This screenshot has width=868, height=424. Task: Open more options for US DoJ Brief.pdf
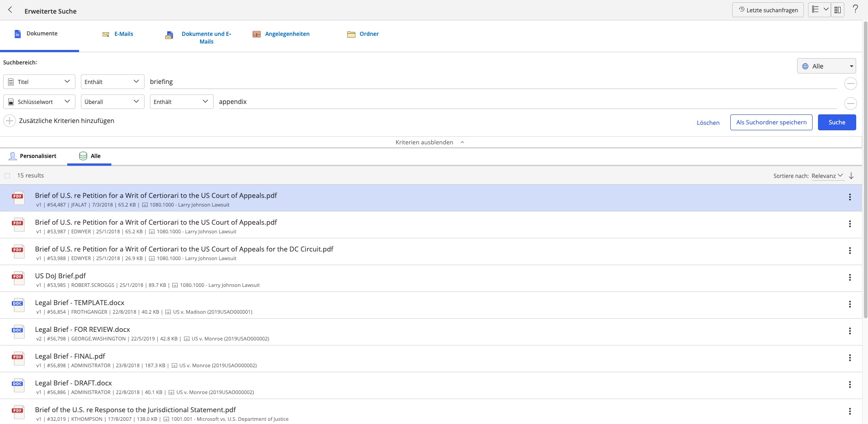point(849,277)
